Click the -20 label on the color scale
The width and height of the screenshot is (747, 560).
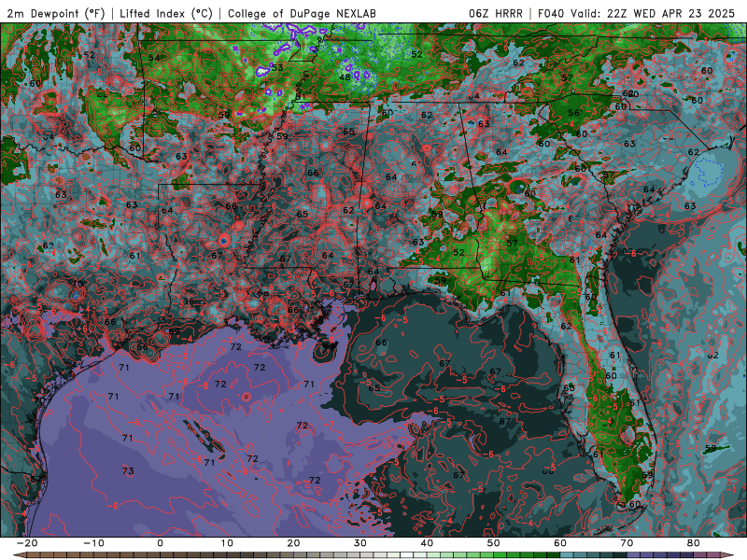point(27,543)
